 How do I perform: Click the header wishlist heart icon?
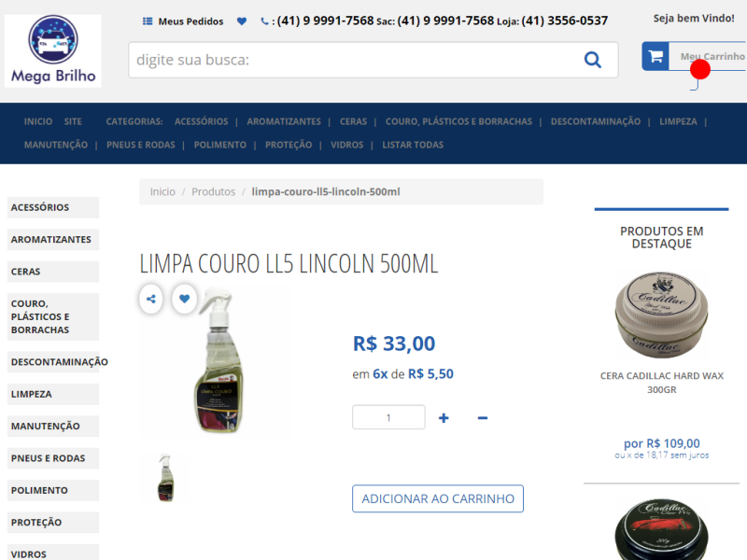point(242,21)
